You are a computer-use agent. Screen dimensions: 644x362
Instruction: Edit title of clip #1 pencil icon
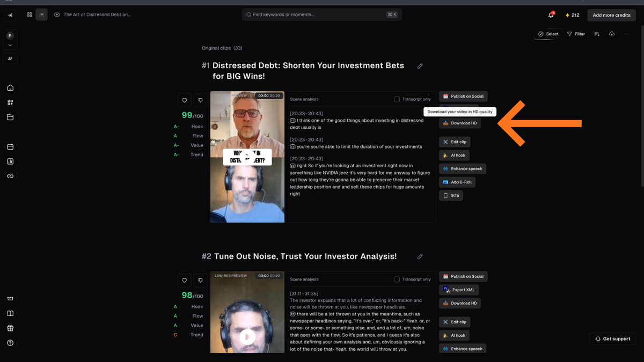[x=420, y=66]
